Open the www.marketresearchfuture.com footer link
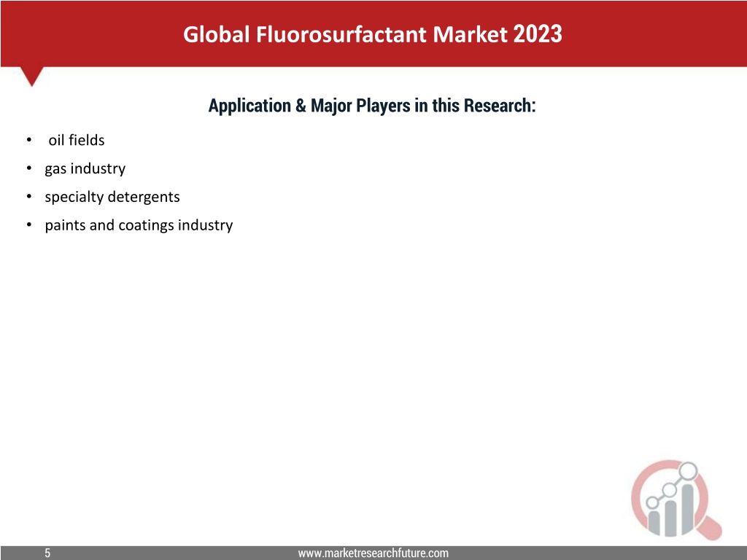The width and height of the screenshot is (747, 560). click(373, 553)
